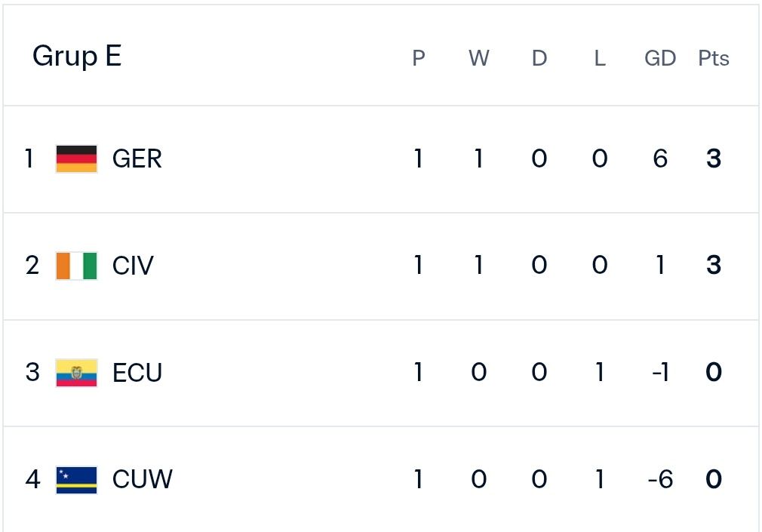Click the Germany flag icon
This screenshot has height=532, width=762.
point(76,159)
